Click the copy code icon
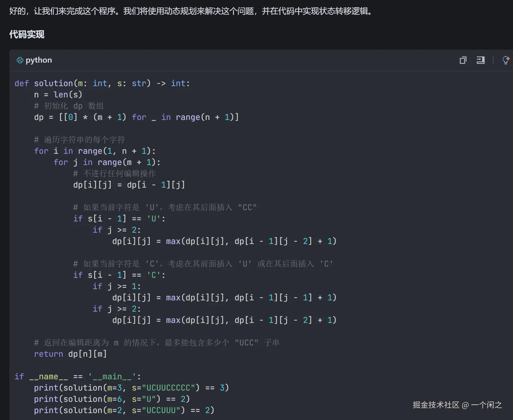Image resolution: width=513 pixels, height=420 pixels. point(463,60)
